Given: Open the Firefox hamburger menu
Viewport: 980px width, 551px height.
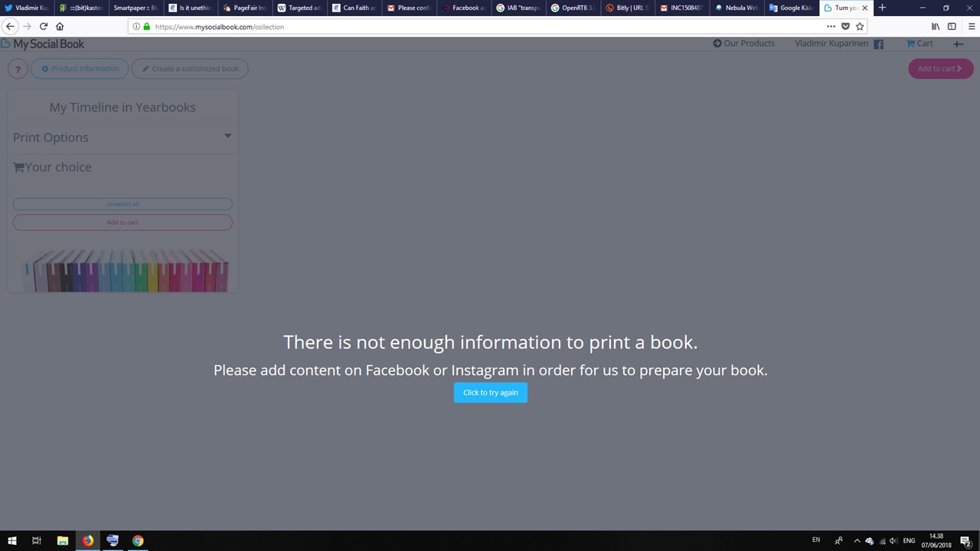Looking at the screenshot, I should coord(969,26).
